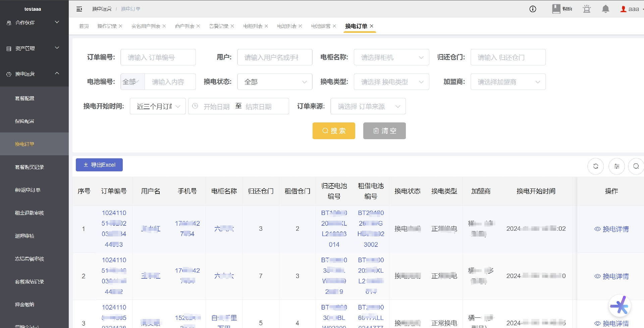Open the notification bell

[x=605, y=9]
